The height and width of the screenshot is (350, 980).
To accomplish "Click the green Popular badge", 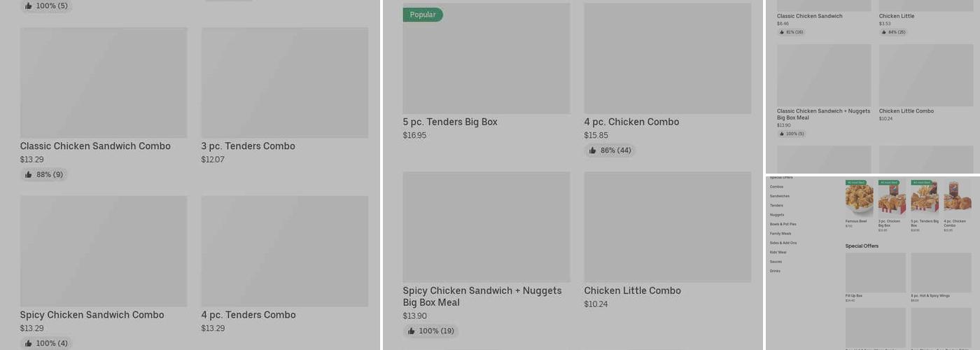I will point(423,15).
